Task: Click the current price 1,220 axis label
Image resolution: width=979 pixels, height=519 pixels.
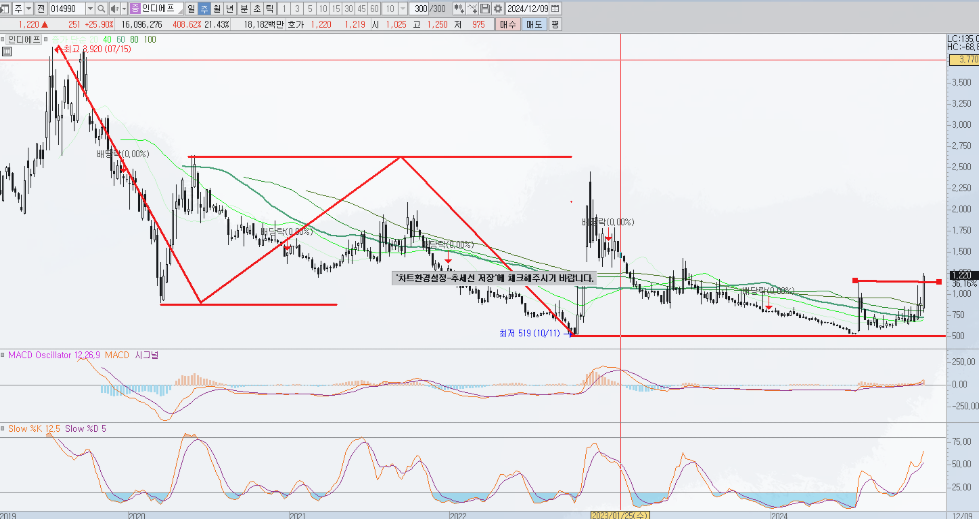Action: [963, 274]
